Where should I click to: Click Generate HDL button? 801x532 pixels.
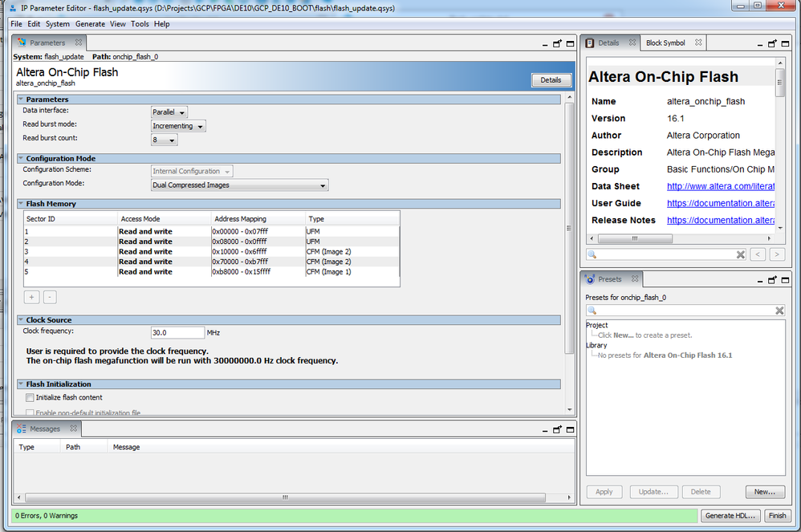pos(730,516)
